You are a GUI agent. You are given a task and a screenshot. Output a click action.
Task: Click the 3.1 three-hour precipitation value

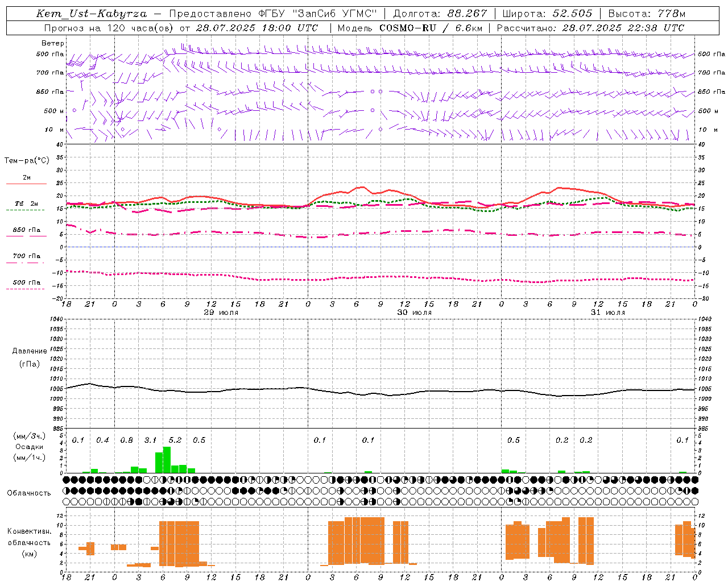[x=150, y=440]
